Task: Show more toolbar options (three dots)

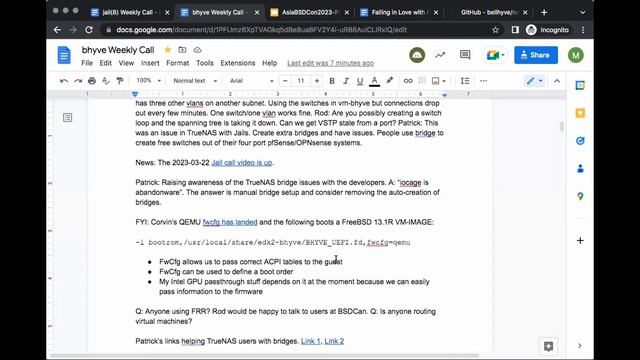Action: tap(484, 81)
